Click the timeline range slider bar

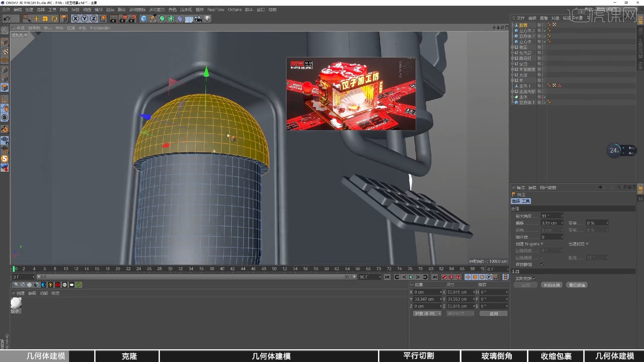(x=196, y=277)
